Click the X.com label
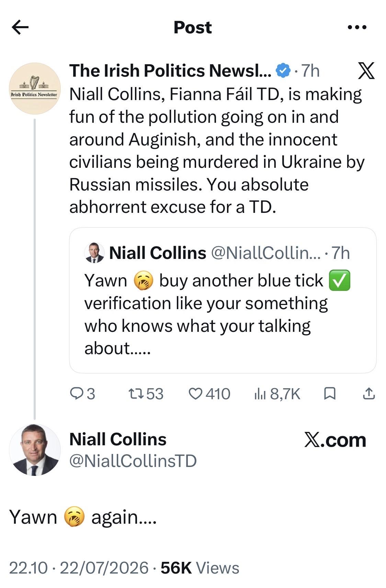 [335, 440]
